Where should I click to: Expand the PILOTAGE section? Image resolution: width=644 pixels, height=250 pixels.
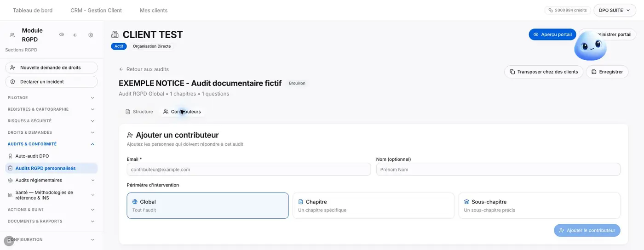[x=52, y=98]
